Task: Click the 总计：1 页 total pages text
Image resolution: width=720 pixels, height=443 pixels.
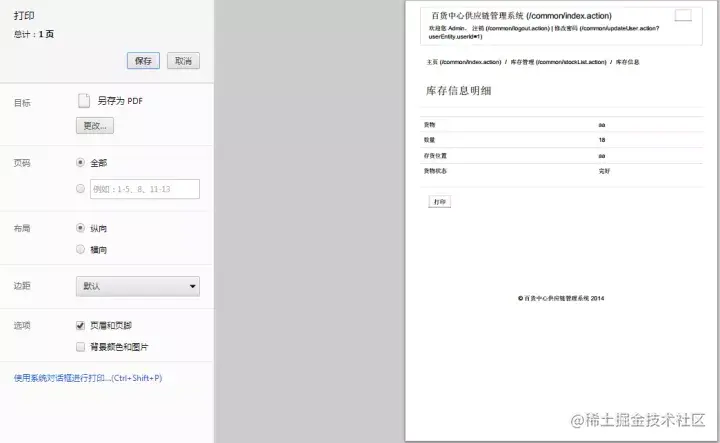Action: (x=34, y=34)
